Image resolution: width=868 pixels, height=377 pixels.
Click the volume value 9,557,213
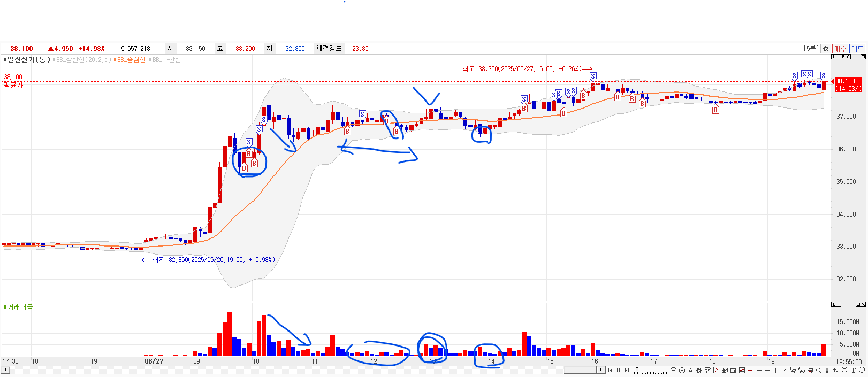point(135,48)
